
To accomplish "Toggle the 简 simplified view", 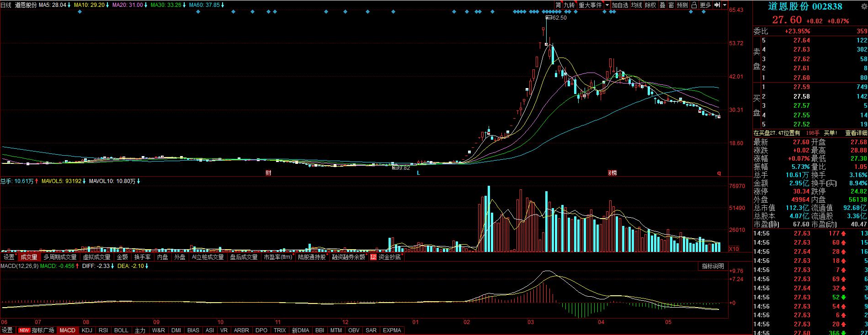I will pos(558,5).
